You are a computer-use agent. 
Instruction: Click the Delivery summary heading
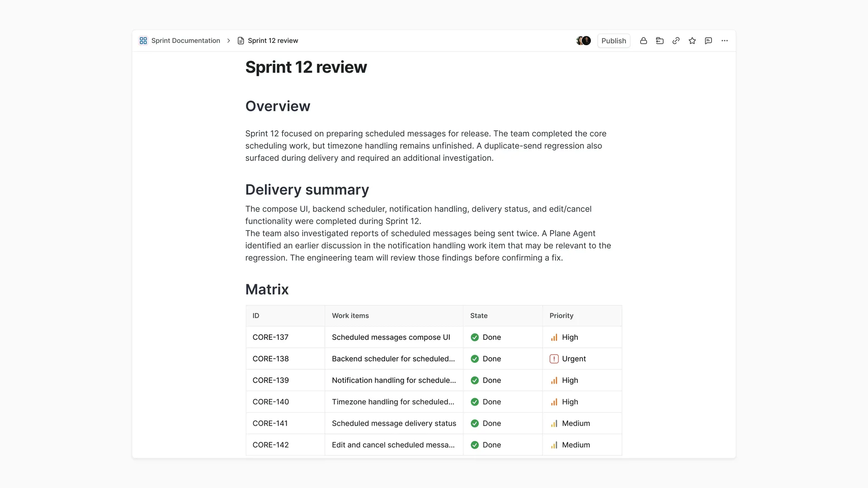[x=307, y=190]
